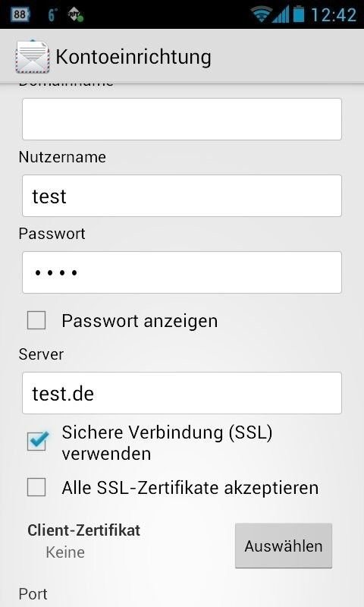Screen dimensions: 364x607
Task: Check the Alle SSL-Zertifikate akzeptieren box
Action: point(36,487)
